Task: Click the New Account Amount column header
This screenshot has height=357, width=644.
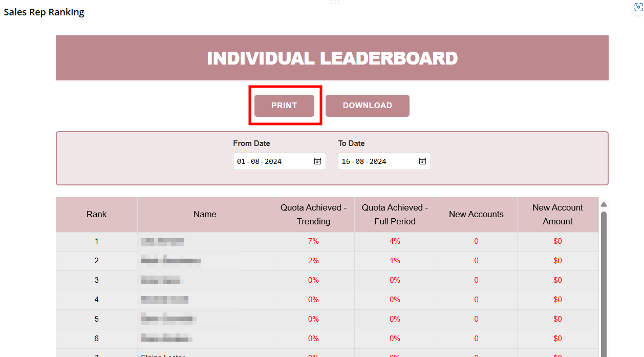Action: pyautogui.click(x=557, y=215)
